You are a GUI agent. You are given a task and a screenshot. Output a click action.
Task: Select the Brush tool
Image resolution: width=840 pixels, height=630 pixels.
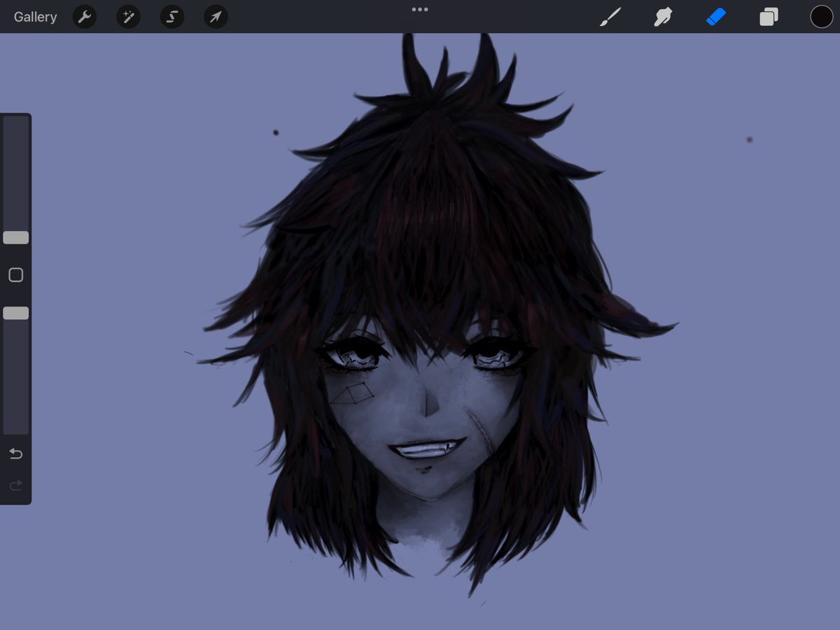point(610,17)
